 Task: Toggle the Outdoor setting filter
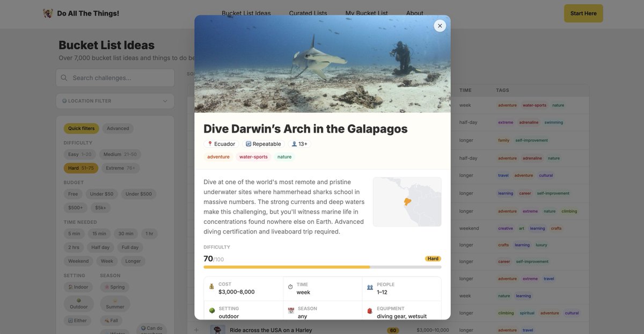pos(79,304)
